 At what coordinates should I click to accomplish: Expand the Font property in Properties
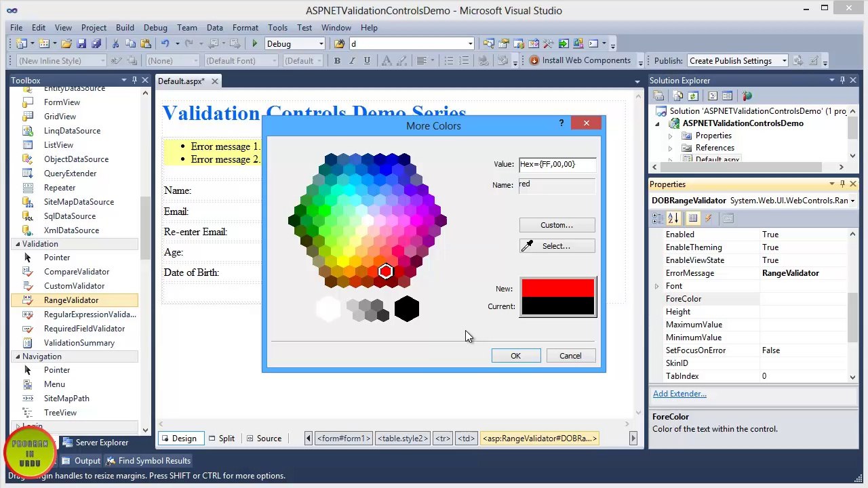[656, 286]
